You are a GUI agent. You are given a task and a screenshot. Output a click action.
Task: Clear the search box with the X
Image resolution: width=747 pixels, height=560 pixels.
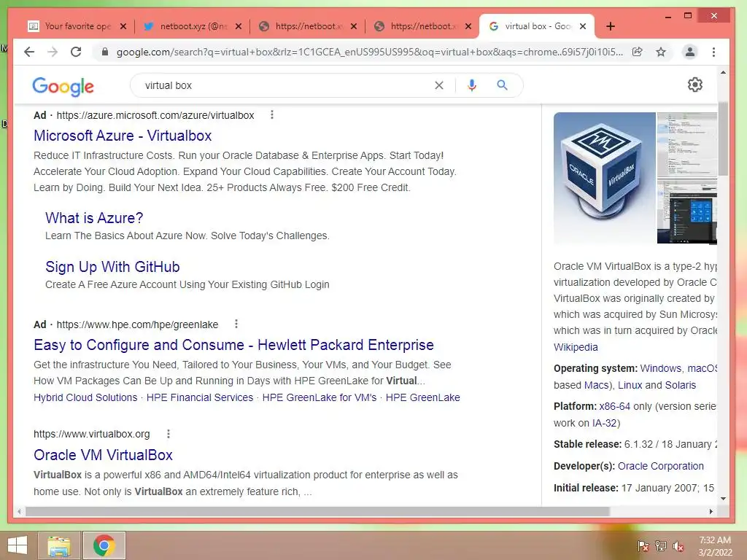[x=438, y=85]
